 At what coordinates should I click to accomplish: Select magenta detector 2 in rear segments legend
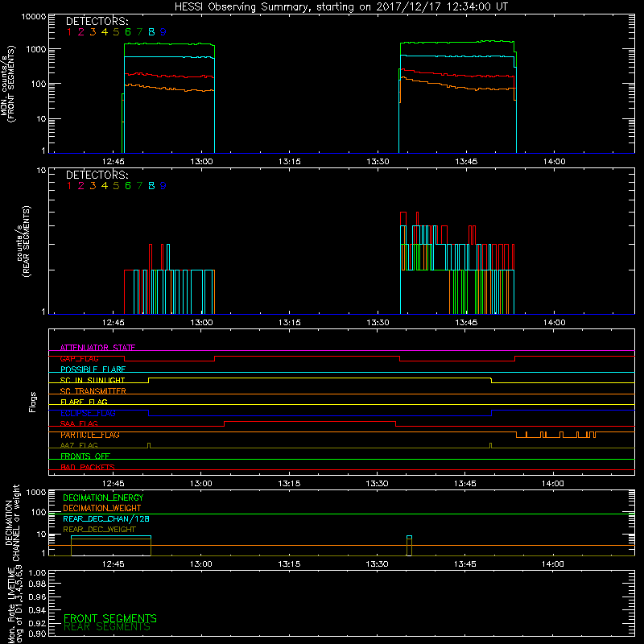click(81, 186)
